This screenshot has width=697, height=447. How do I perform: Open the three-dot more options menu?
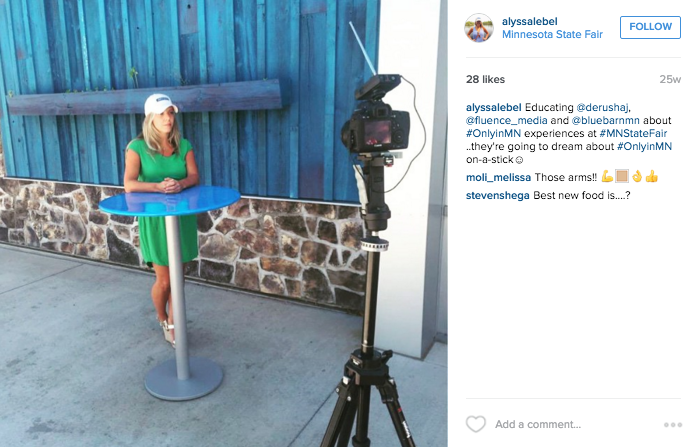pyautogui.click(x=673, y=425)
